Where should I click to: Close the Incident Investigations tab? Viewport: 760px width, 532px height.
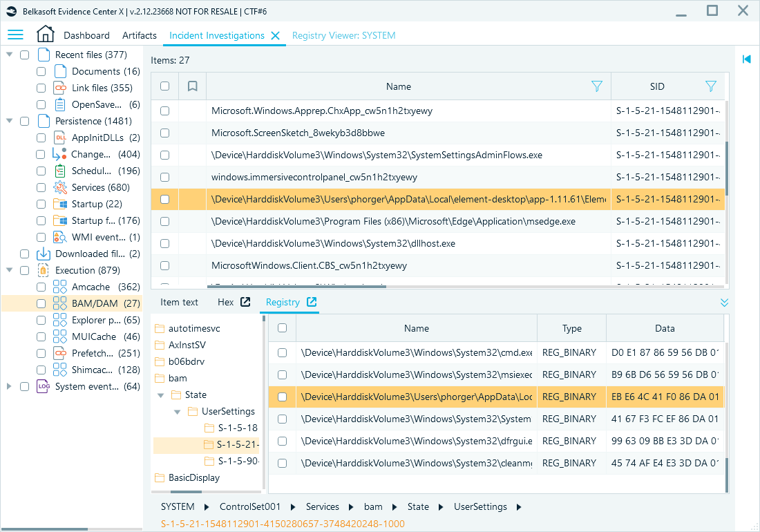point(275,35)
